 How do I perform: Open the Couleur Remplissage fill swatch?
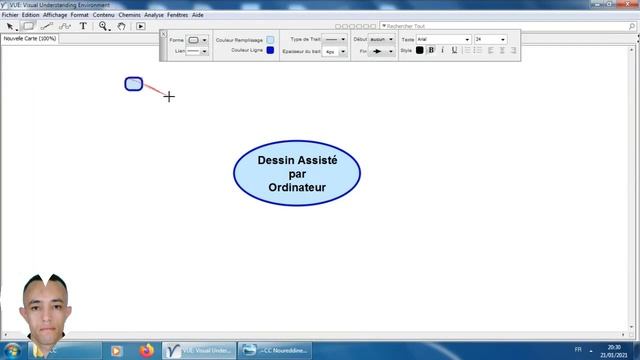[x=270, y=40]
